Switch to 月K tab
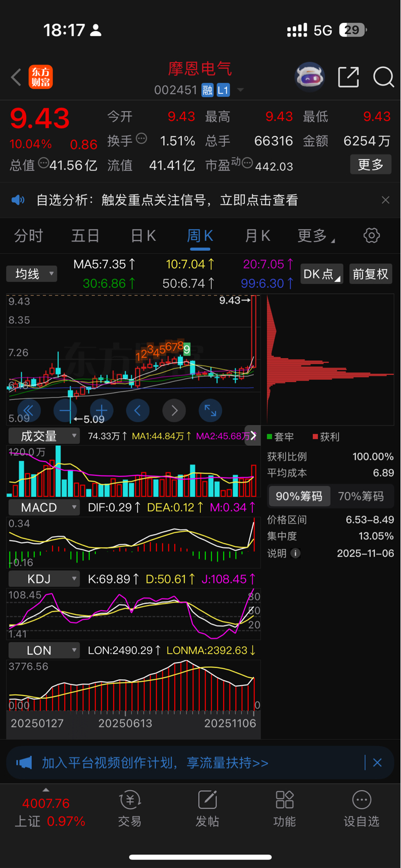Viewport: 401px width, 868px height. (x=258, y=236)
